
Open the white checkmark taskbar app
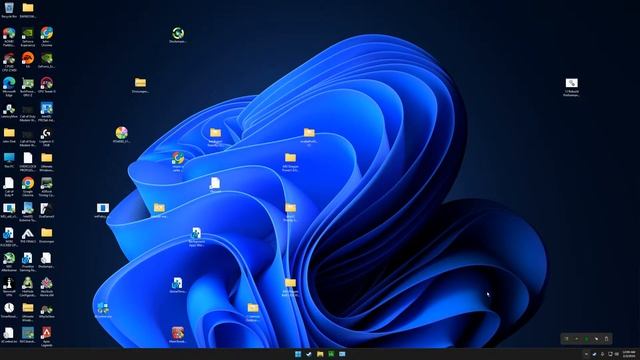[309, 354]
